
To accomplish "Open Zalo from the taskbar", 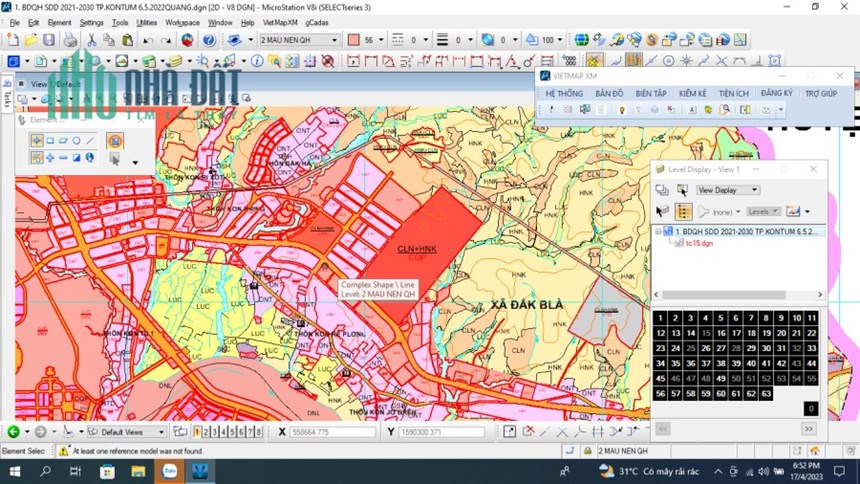I will point(169,471).
